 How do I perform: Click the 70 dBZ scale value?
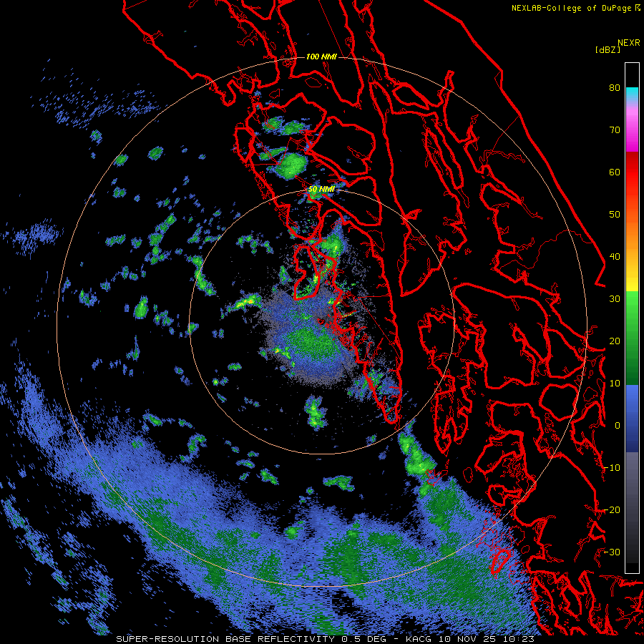(x=615, y=130)
